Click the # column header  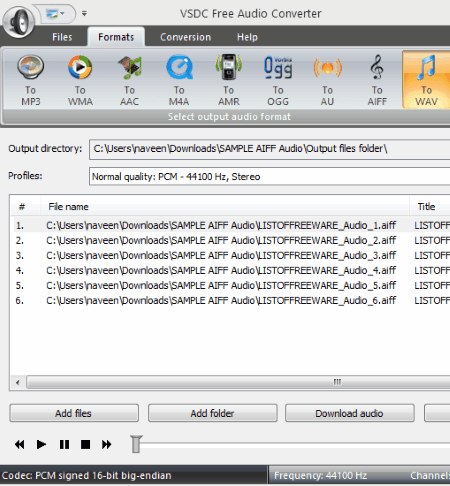(x=22, y=207)
